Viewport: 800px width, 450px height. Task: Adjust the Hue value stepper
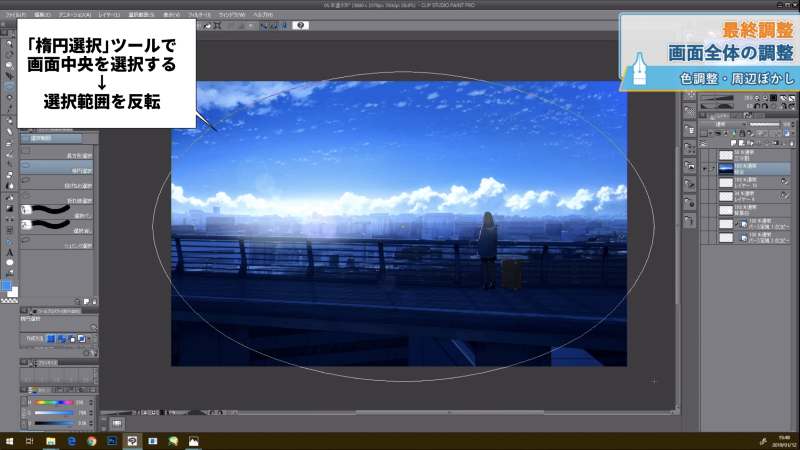point(91,403)
